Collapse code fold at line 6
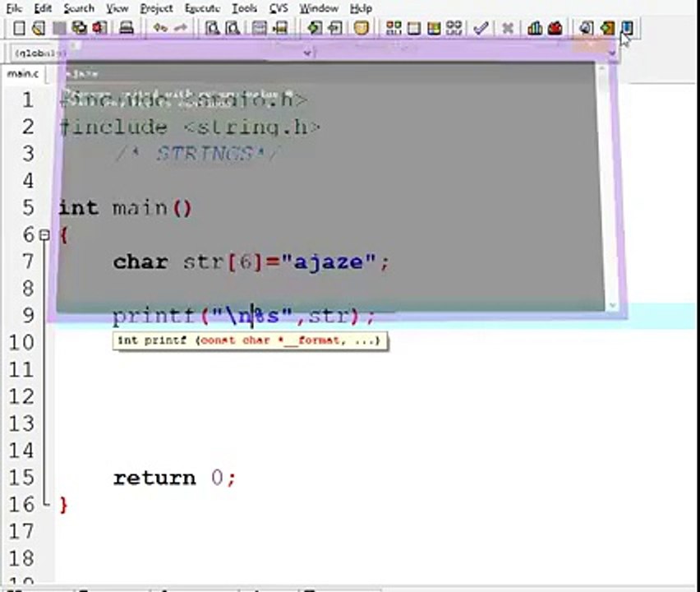The image size is (700, 592). [x=44, y=234]
